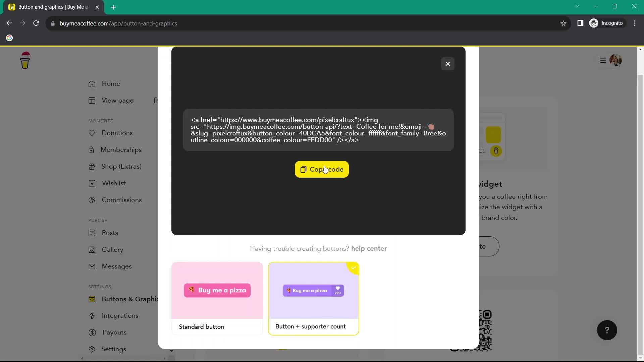Screen dimensions: 644x362
Task: Go back to previous page
Action: pos(9,23)
